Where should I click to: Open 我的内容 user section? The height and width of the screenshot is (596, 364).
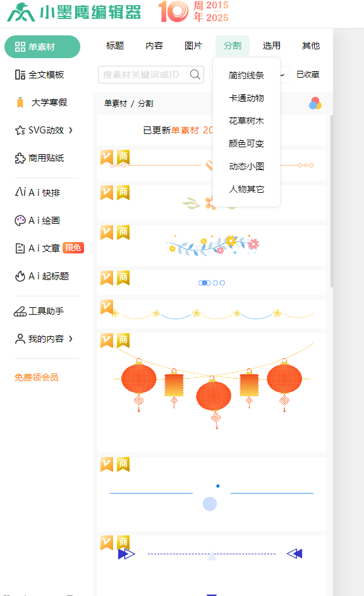tap(39, 339)
